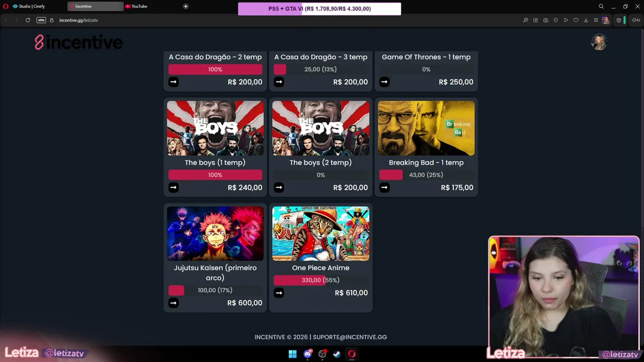Screen dimensions: 644x362
Task: Open the One Piece Anime thumbnail
Action: [321, 233]
